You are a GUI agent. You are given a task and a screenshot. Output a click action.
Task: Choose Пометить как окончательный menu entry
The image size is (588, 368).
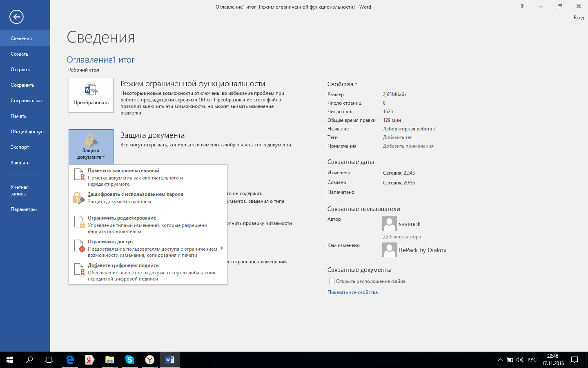click(x=148, y=177)
